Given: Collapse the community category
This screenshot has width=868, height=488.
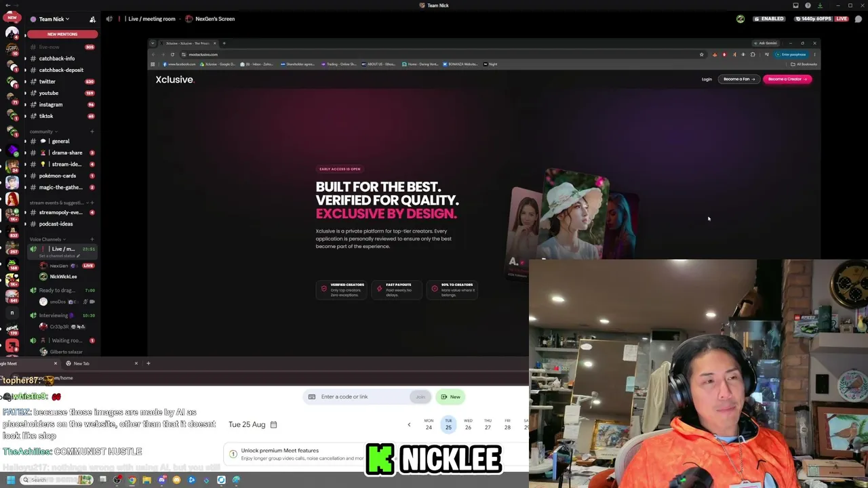Looking at the screenshot, I should click(x=43, y=131).
